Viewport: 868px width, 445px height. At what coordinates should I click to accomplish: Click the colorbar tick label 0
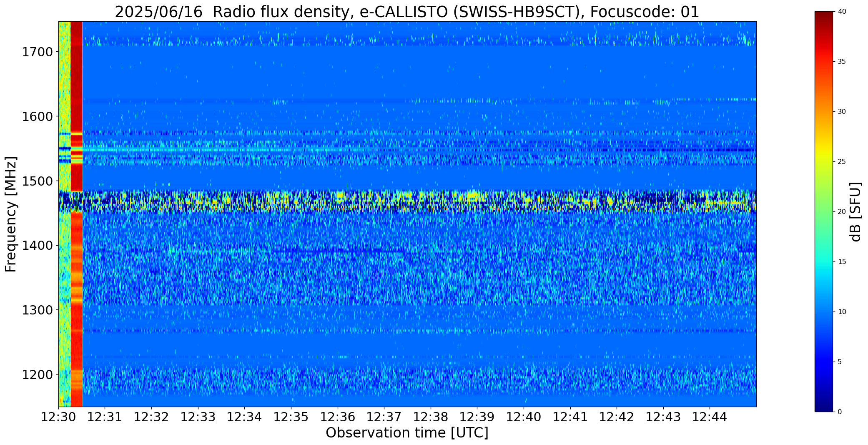coord(839,412)
